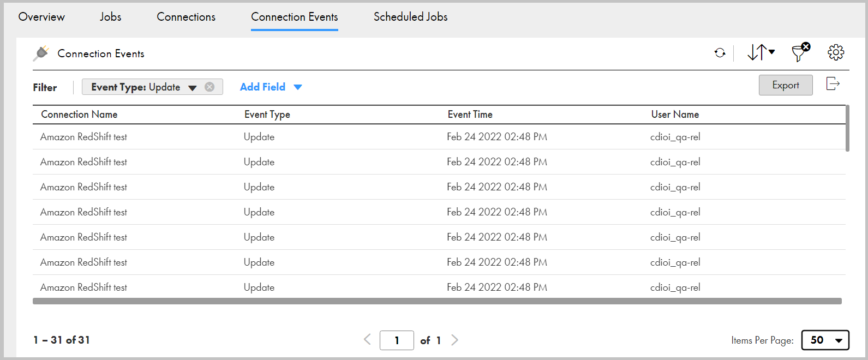Switch to the Jobs tab
The width and height of the screenshot is (868, 360).
[x=111, y=17]
